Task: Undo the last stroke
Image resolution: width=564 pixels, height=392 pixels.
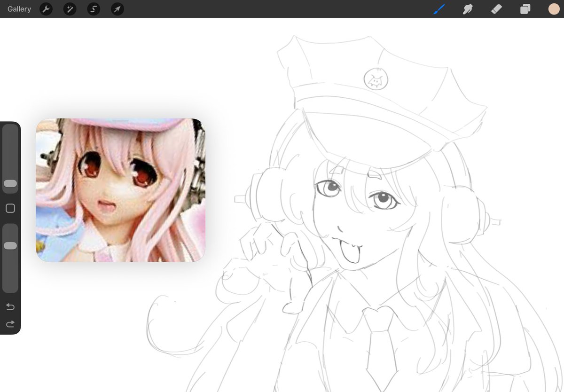Action: (x=10, y=307)
